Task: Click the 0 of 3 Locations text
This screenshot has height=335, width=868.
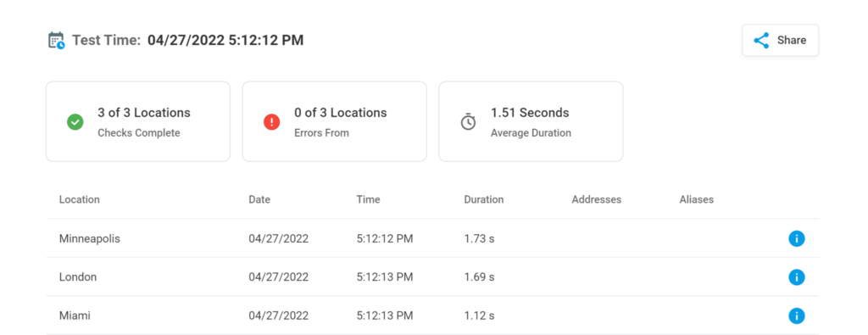Action: (341, 113)
